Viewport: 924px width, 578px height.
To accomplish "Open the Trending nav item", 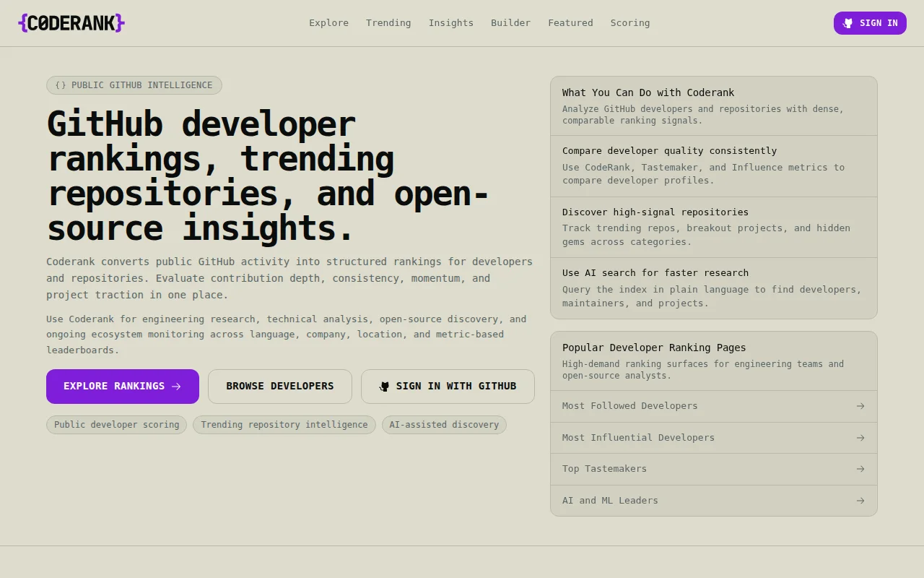I will click(x=388, y=23).
